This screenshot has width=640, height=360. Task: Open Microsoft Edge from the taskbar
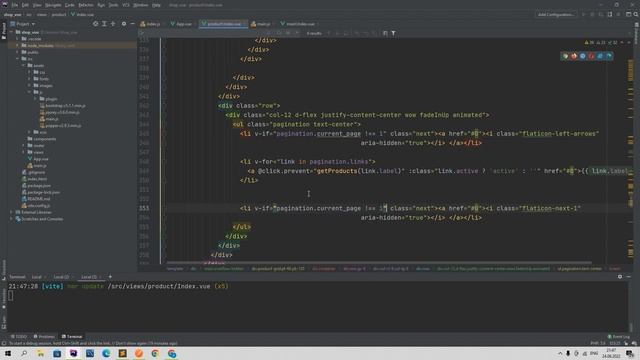[106, 353]
